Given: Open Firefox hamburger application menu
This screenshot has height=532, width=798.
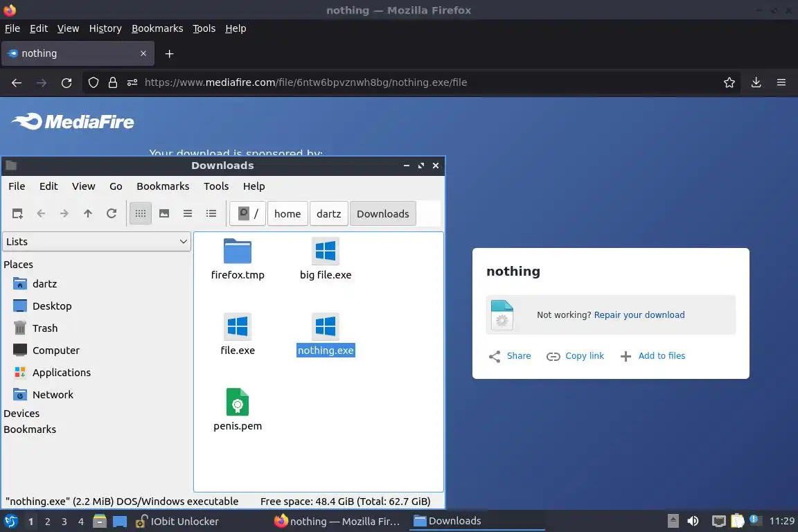Looking at the screenshot, I should [781, 82].
